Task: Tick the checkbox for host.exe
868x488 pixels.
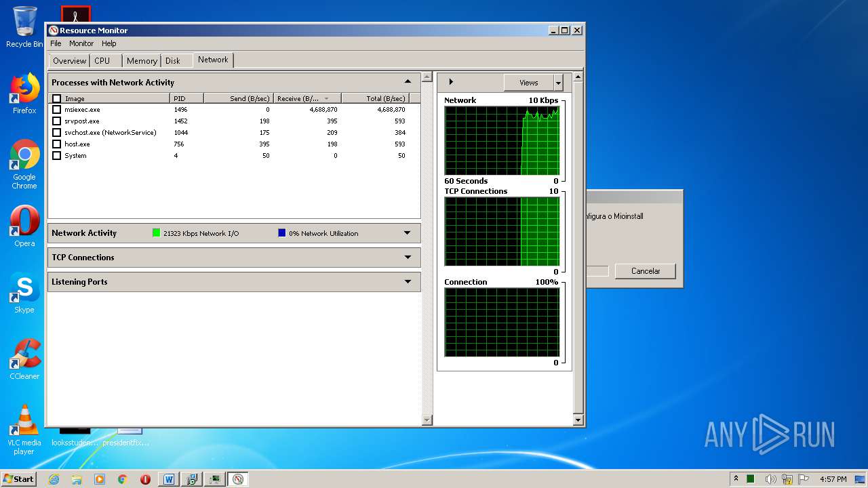Action: click(x=57, y=144)
